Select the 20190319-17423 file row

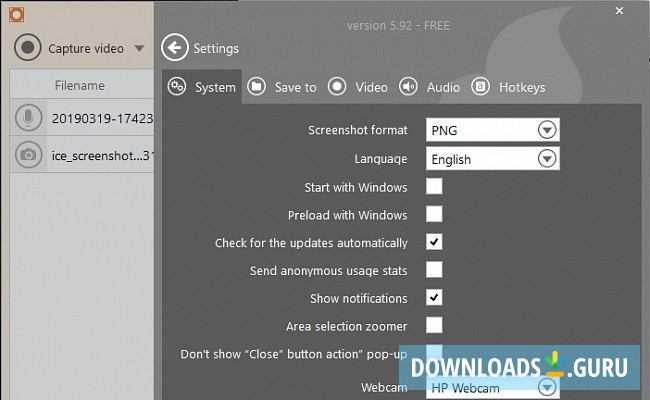pos(82,117)
